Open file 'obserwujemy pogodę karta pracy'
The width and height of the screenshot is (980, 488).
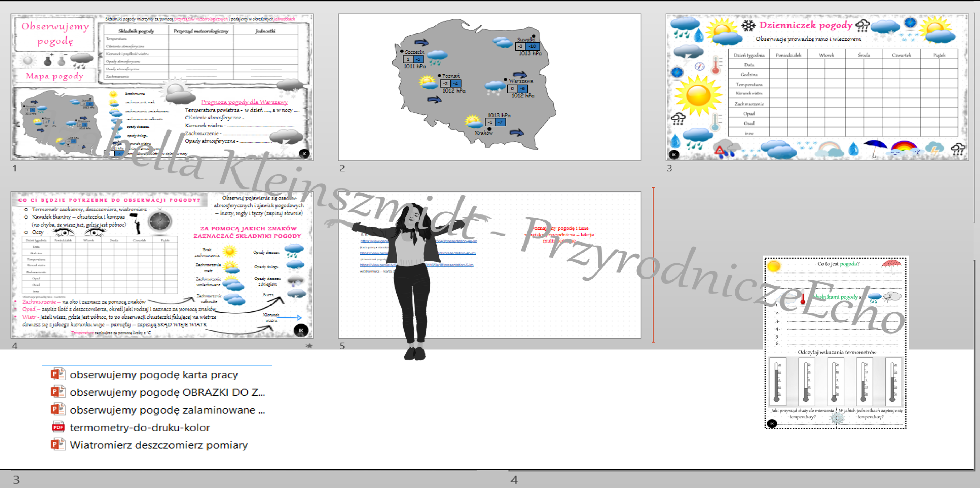(x=154, y=375)
